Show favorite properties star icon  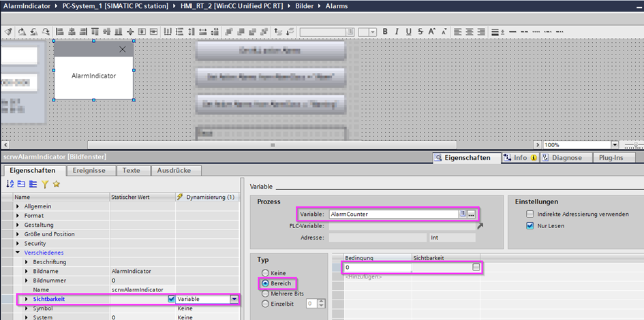(x=57, y=185)
